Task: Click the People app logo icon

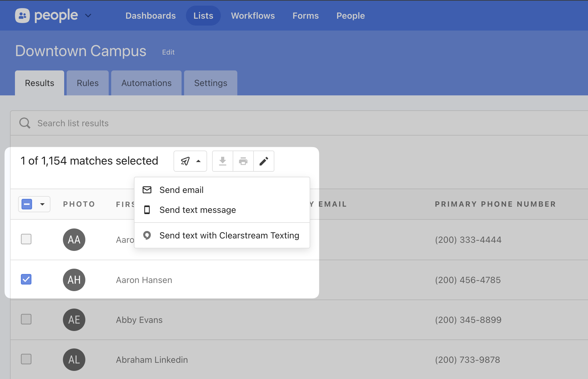Action: (22, 16)
